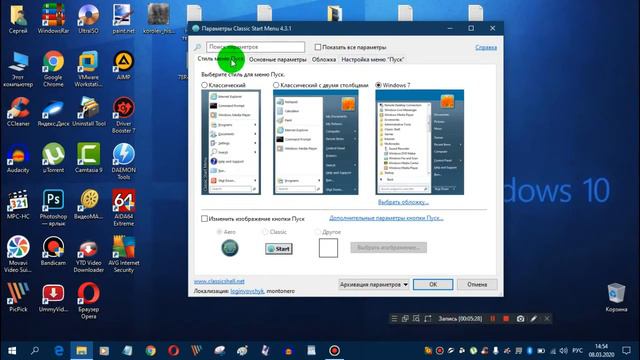Launch Bandicam from the desktop
This screenshot has height=360, width=640.
53,251
